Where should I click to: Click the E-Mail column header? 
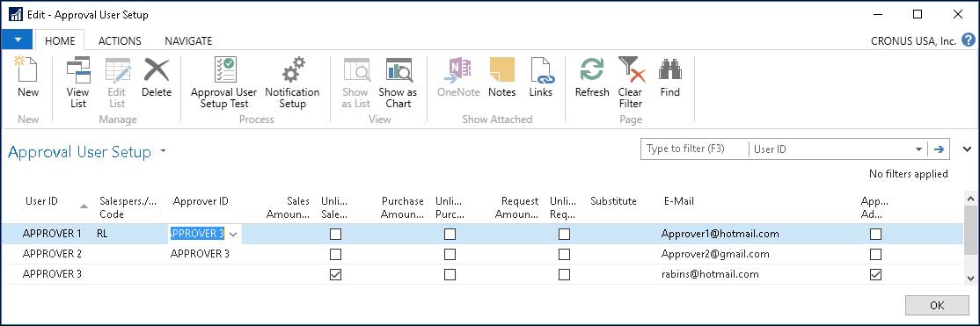(679, 201)
